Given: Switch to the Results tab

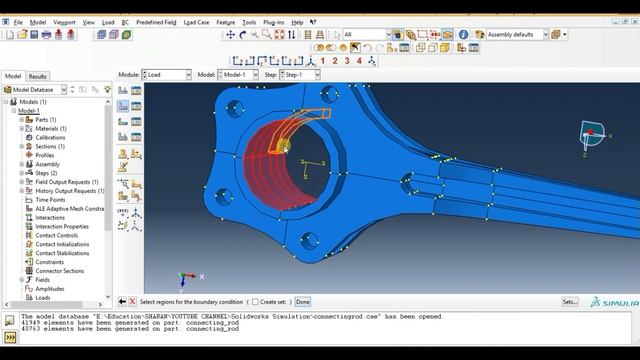Looking at the screenshot, I should [38, 76].
